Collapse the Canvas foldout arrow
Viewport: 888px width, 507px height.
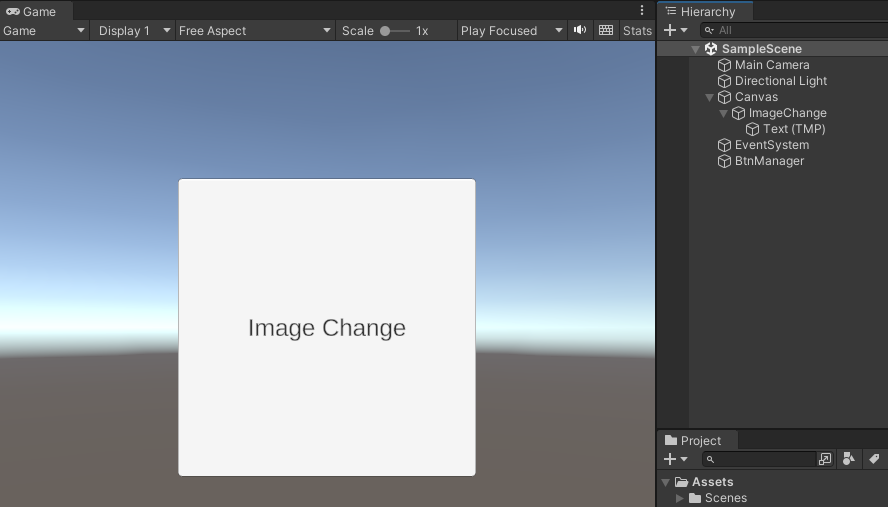pyautogui.click(x=710, y=97)
